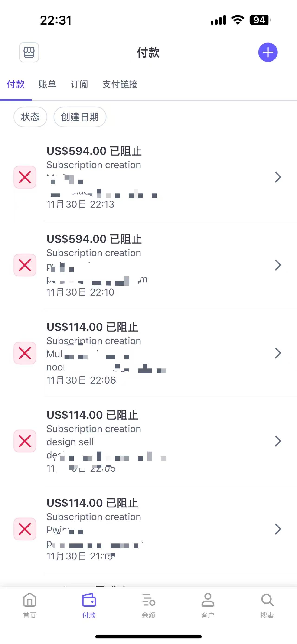Open the 创建日期 date filter
297x644 pixels.
point(80,117)
